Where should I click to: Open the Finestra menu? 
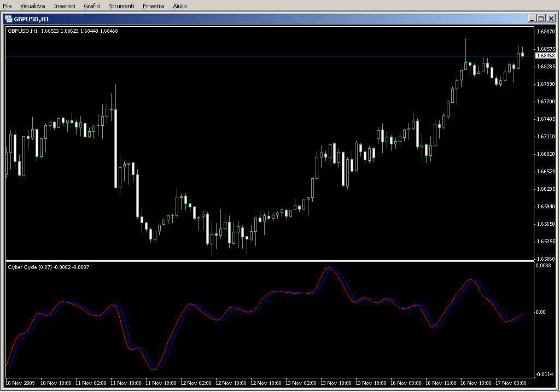tap(153, 6)
